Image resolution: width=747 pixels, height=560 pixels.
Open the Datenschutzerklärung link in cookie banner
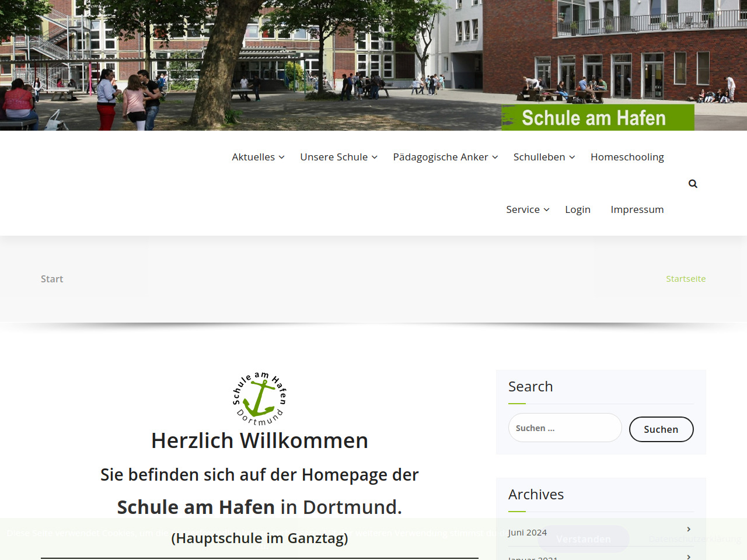pyautogui.click(x=694, y=539)
